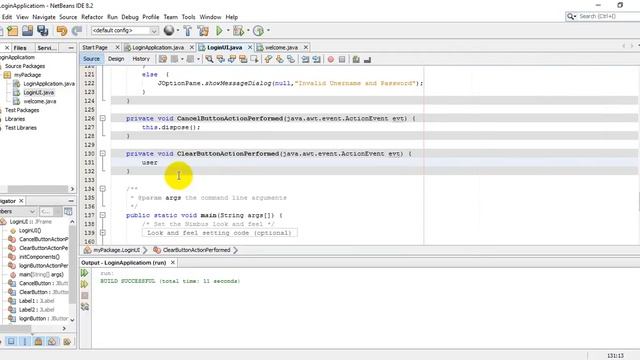
Task: Click the yellow Re-run with options icon
Action: pos(84,284)
